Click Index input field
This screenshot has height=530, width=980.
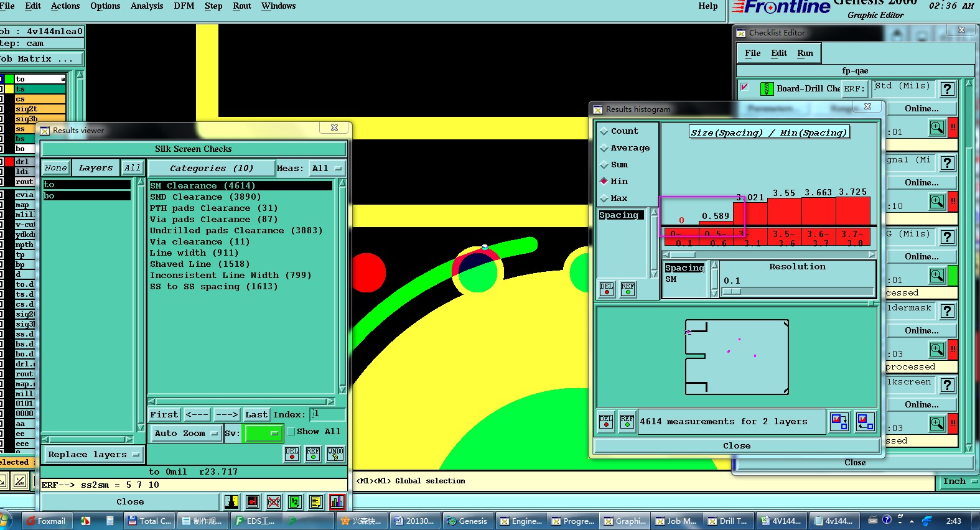click(327, 414)
